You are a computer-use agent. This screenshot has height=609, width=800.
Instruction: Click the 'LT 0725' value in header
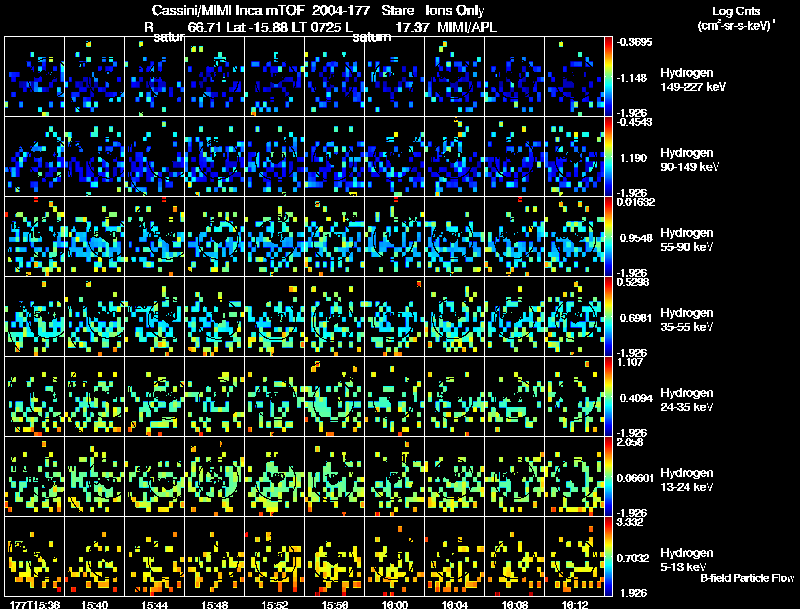[x=316, y=27]
